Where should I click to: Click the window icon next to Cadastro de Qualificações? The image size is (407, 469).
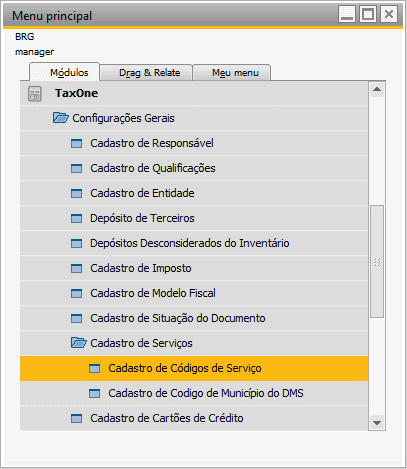coord(77,168)
